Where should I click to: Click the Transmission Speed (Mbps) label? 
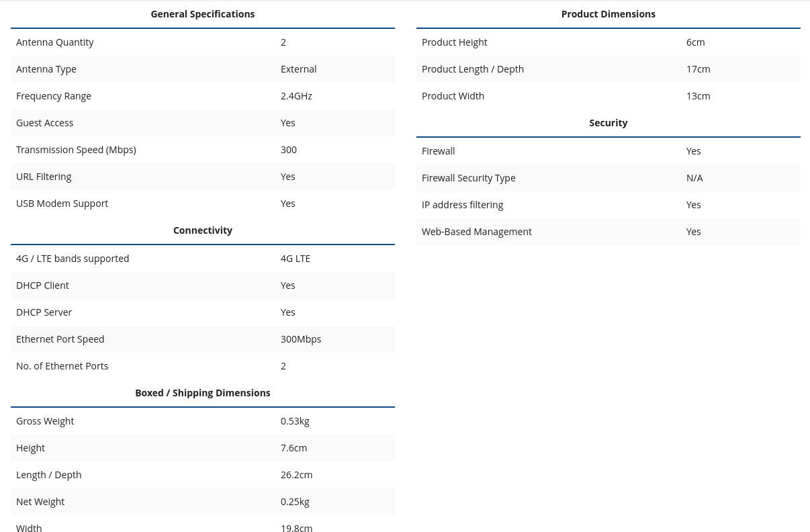pyautogui.click(x=76, y=150)
